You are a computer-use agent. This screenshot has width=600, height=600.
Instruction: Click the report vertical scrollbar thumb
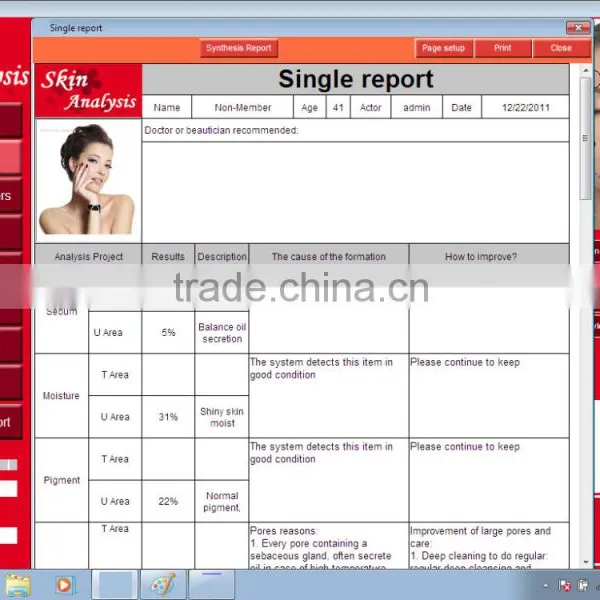click(x=585, y=139)
